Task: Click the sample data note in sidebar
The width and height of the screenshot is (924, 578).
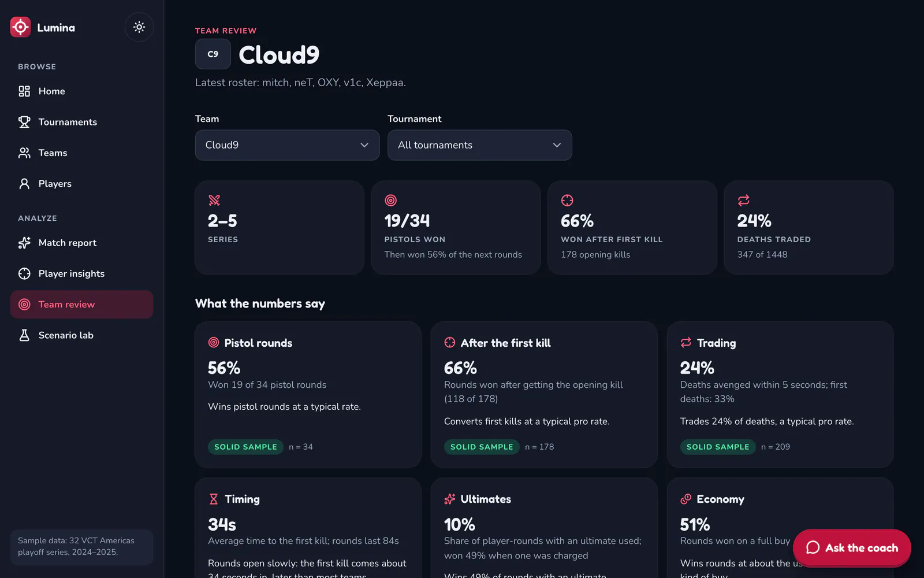Action: 81,546
